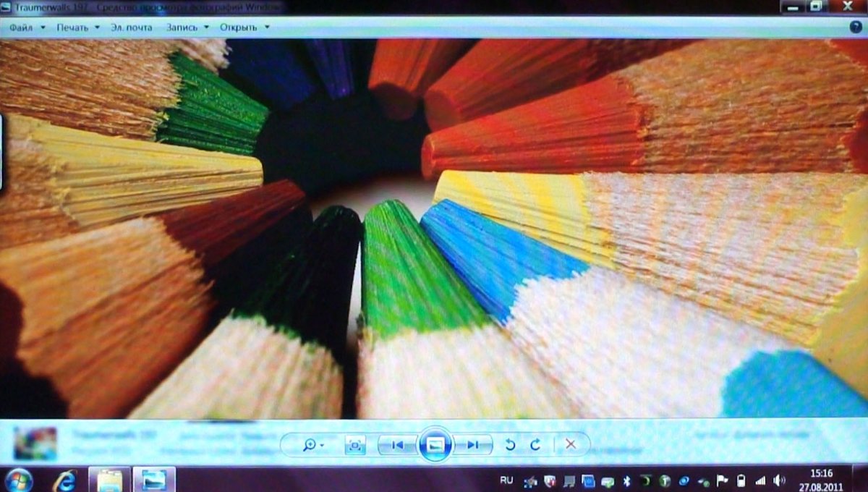Open the zoom magnifier control
The width and height of the screenshot is (868, 492).
click(x=312, y=445)
